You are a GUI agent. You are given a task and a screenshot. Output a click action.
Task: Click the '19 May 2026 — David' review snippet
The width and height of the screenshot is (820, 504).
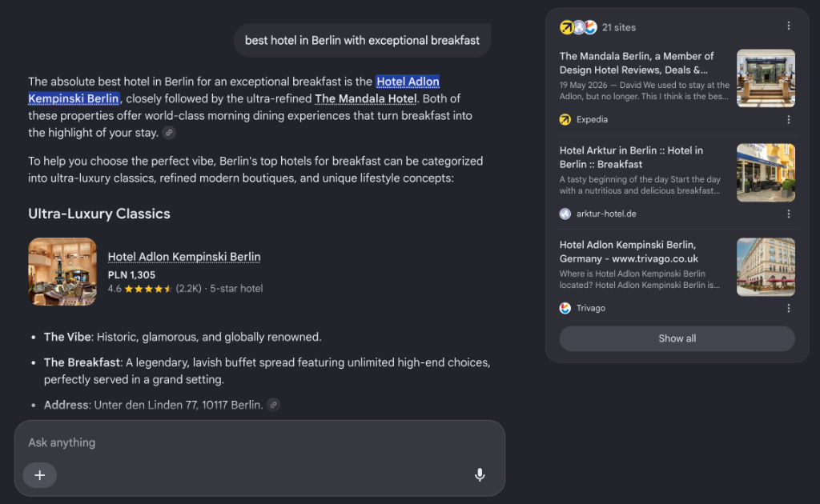pos(645,91)
